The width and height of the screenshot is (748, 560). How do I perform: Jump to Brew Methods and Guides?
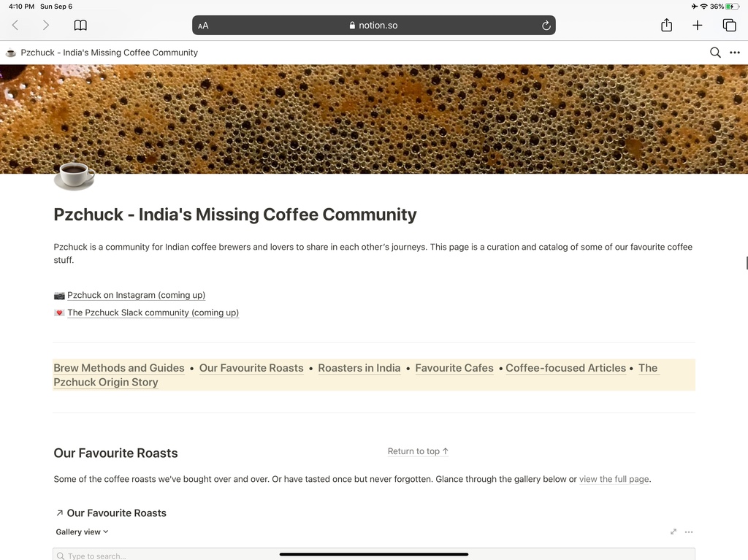(x=119, y=368)
